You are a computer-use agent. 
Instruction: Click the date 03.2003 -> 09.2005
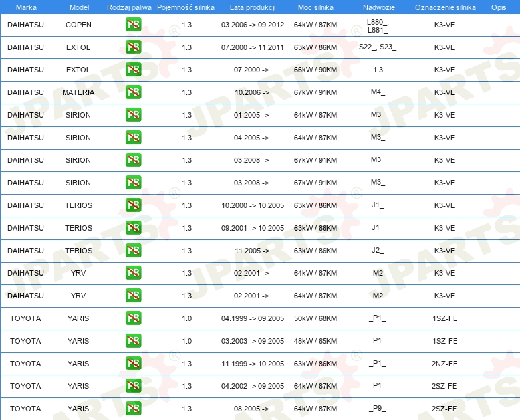[x=253, y=341]
